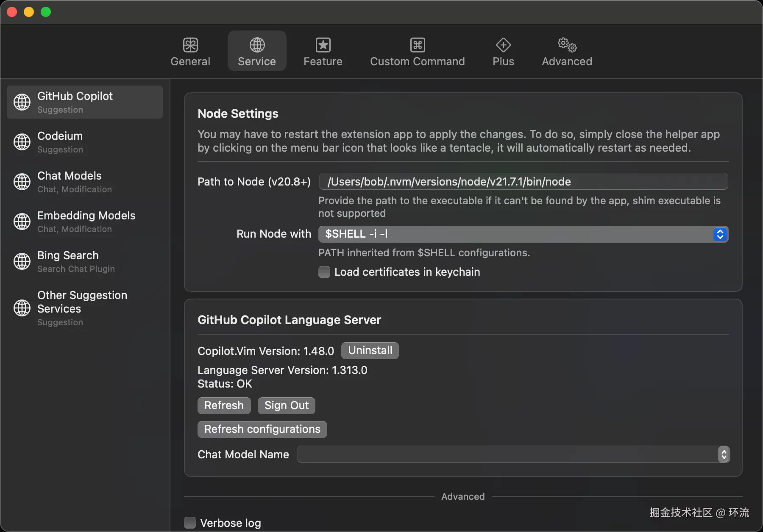Click the "Advanced" section divider label
The image size is (763, 532).
pos(463,496)
